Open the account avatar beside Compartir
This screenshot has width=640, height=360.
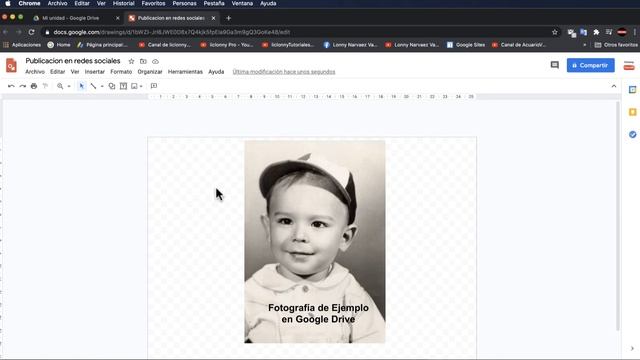(629, 65)
